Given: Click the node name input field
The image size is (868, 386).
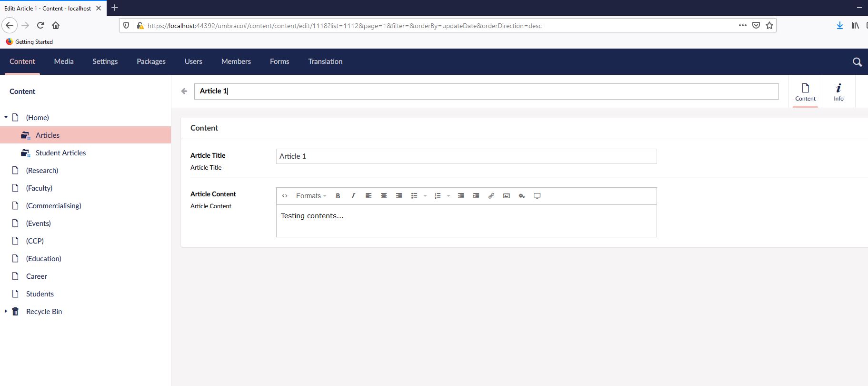Looking at the screenshot, I should point(486,91).
